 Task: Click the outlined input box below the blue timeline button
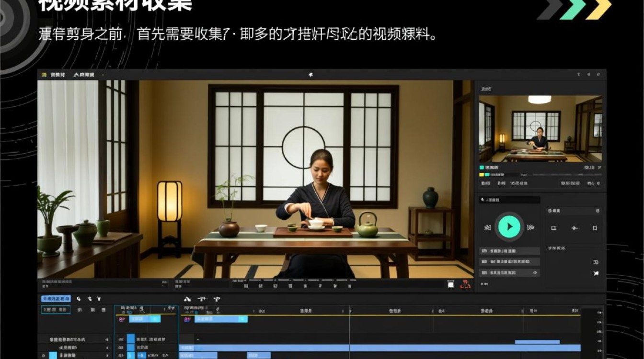56,310
